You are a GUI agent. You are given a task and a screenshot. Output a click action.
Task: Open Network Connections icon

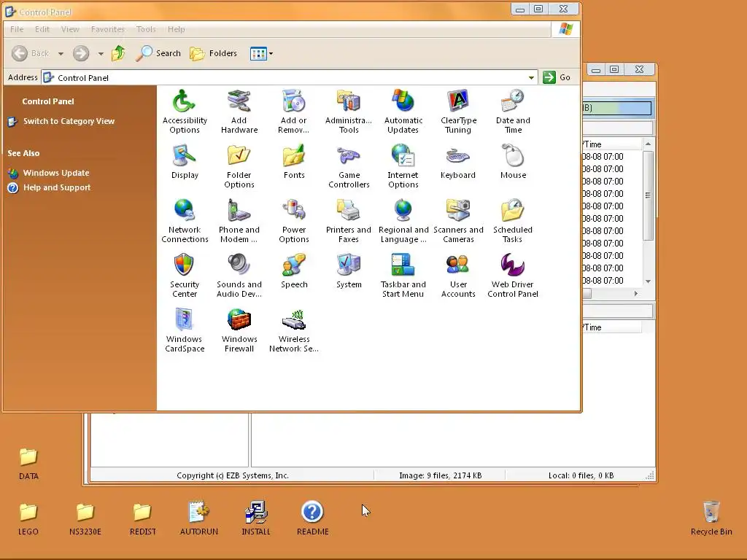(x=185, y=221)
